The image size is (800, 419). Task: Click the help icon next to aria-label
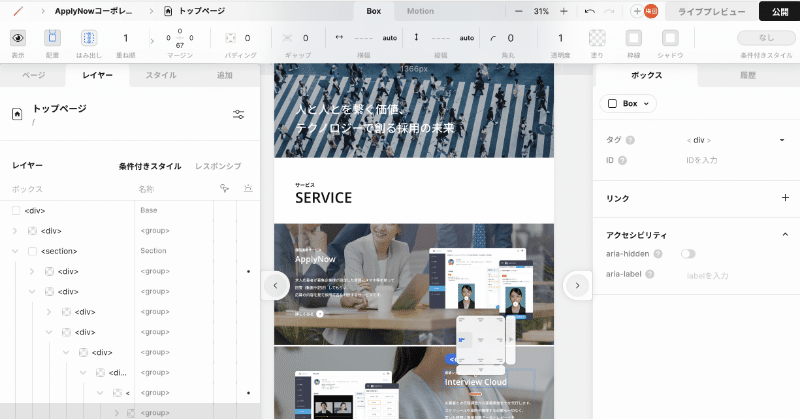(x=649, y=274)
